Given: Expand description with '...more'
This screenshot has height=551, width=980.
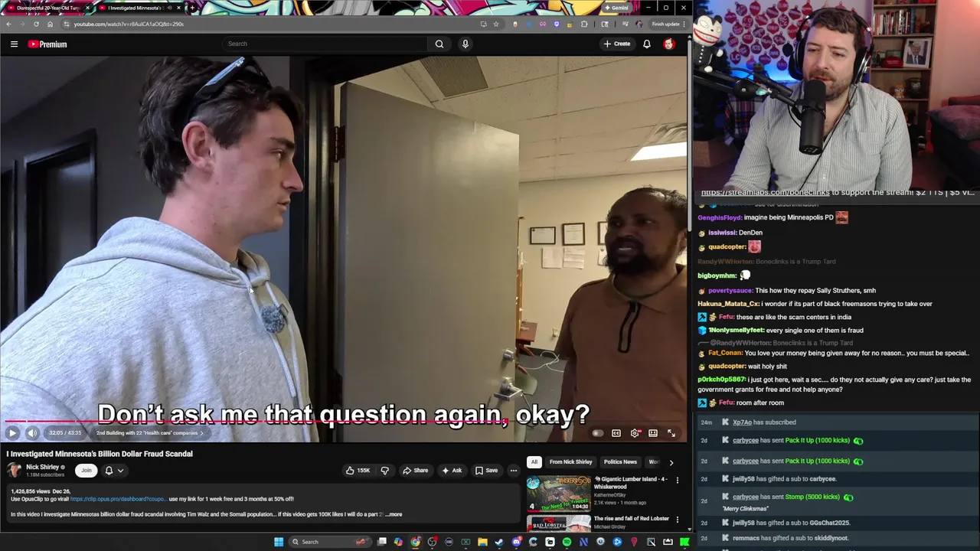Looking at the screenshot, I should pos(394,514).
